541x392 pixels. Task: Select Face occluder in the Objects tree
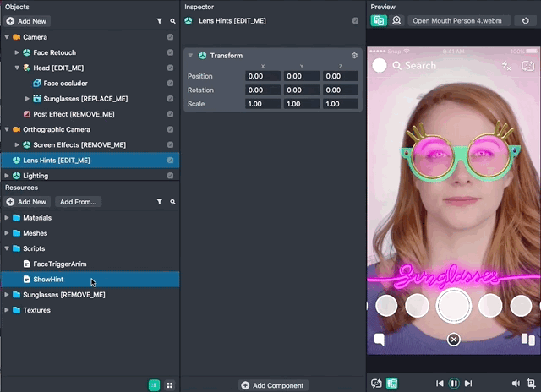point(65,84)
